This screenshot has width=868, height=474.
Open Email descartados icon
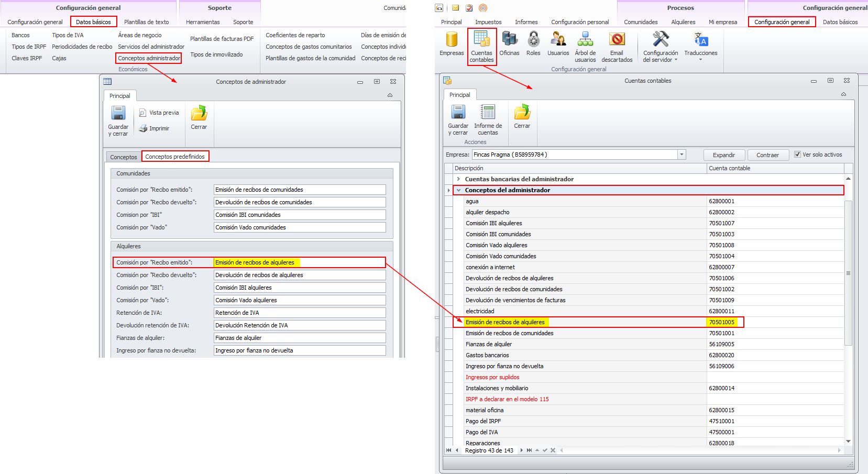(x=617, y=47)
